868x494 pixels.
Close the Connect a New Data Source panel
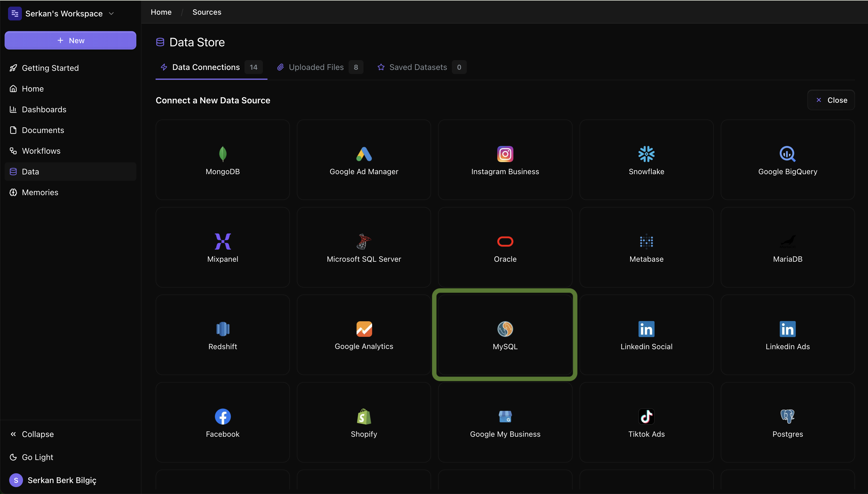831,100
